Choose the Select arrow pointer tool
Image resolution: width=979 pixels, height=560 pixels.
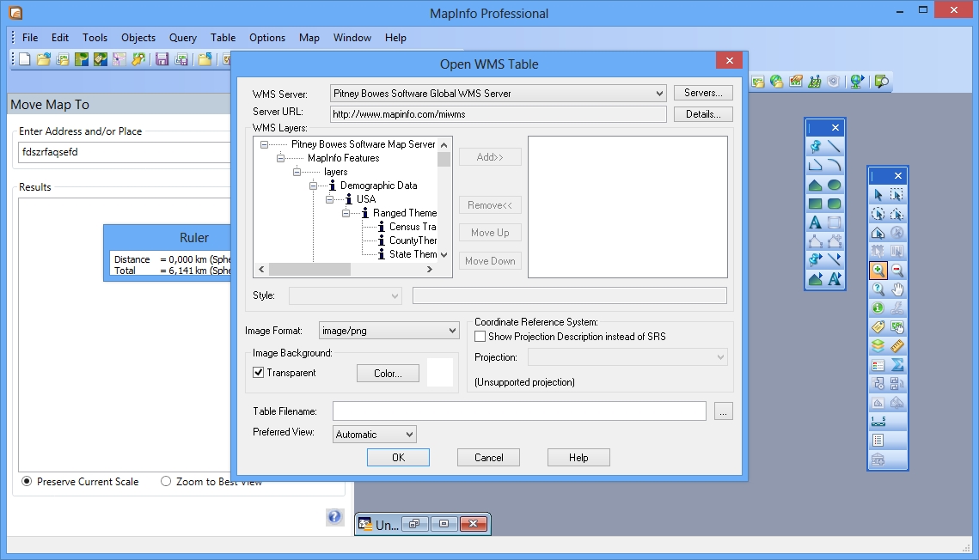878,195
